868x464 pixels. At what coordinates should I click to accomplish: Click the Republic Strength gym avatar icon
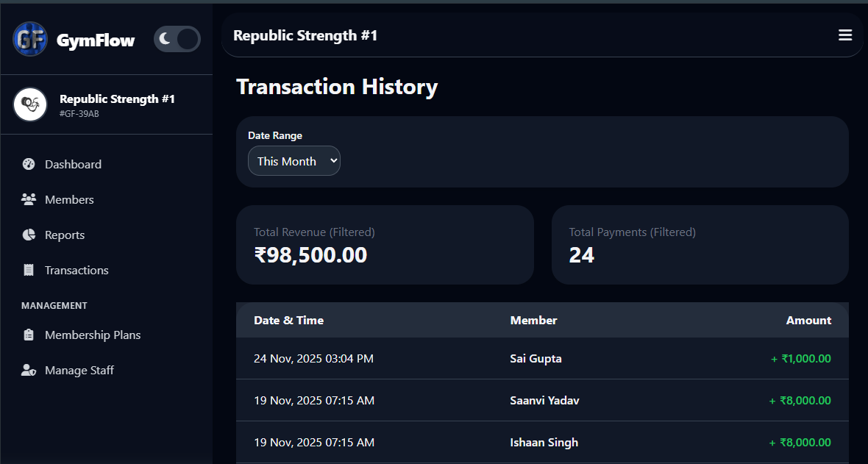click(30, 104)
